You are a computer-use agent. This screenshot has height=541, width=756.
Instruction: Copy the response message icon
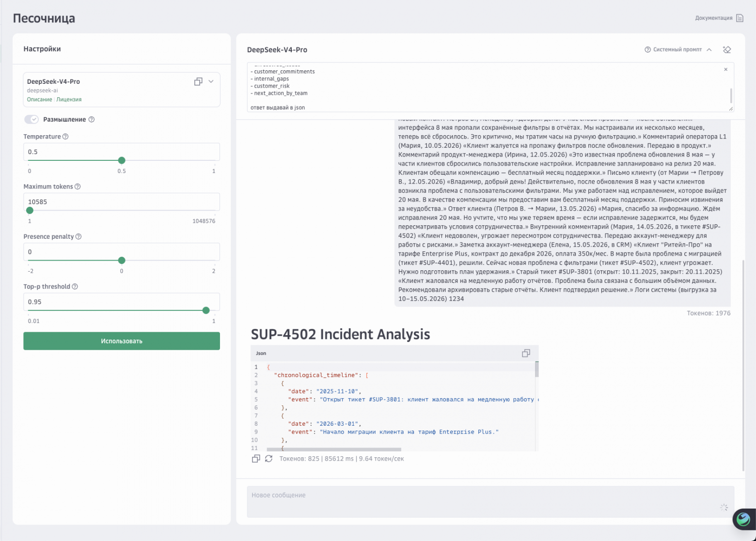256,459
